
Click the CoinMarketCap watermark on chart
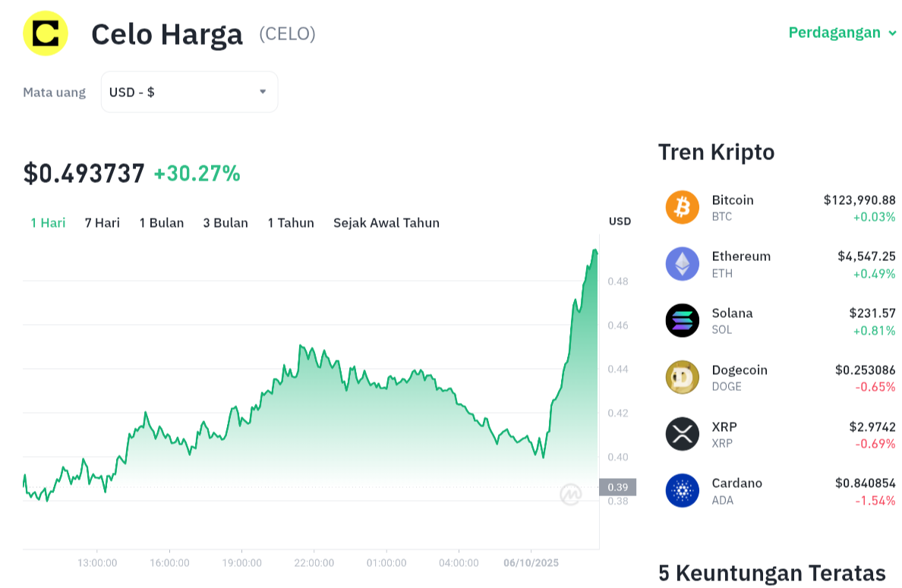pyautogui.click(x=571, y=495)
